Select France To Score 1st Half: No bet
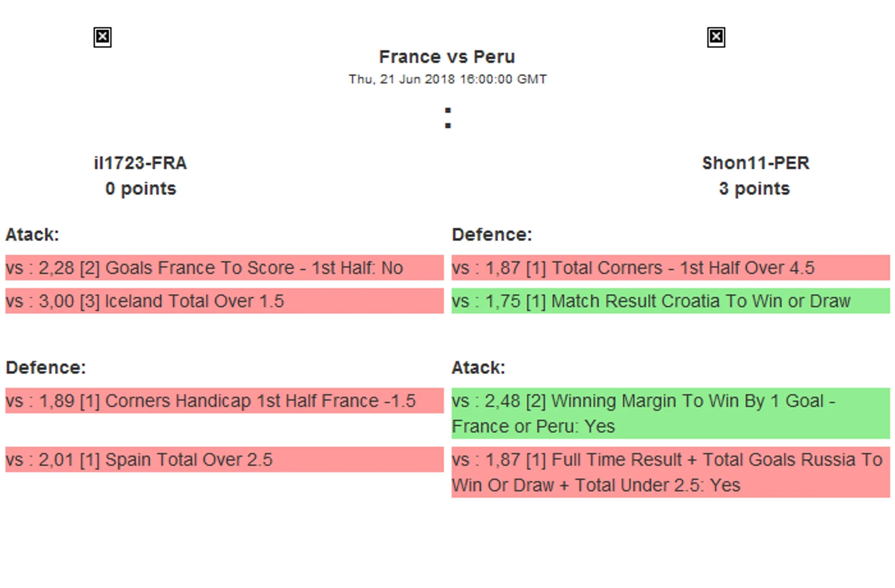895x588 pixels. 224,268
